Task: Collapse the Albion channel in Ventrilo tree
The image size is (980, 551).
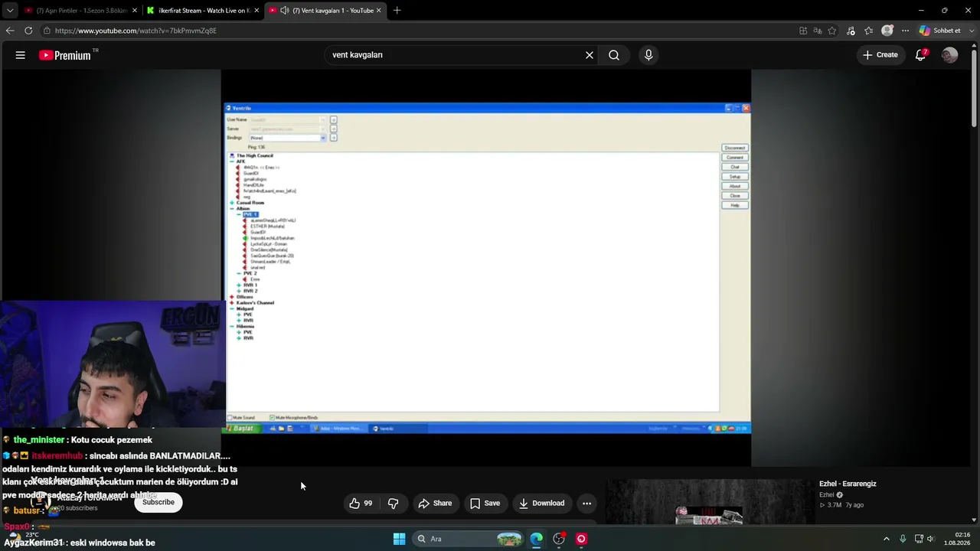Action: tap(233, 209)
